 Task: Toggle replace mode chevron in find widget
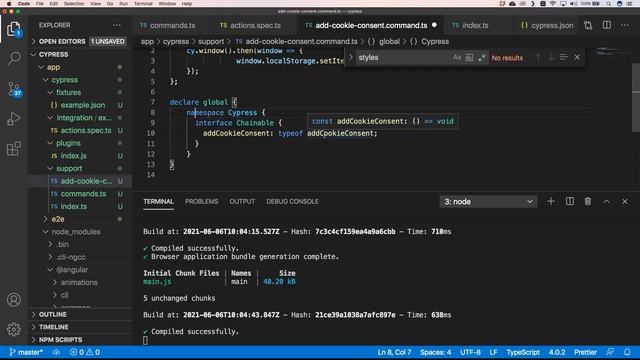point(350,58)
